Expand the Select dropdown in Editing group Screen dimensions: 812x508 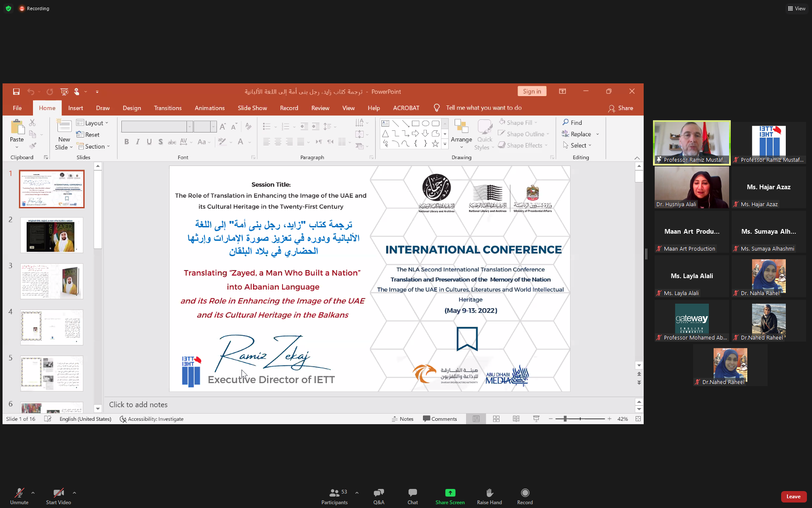(578, 145)
